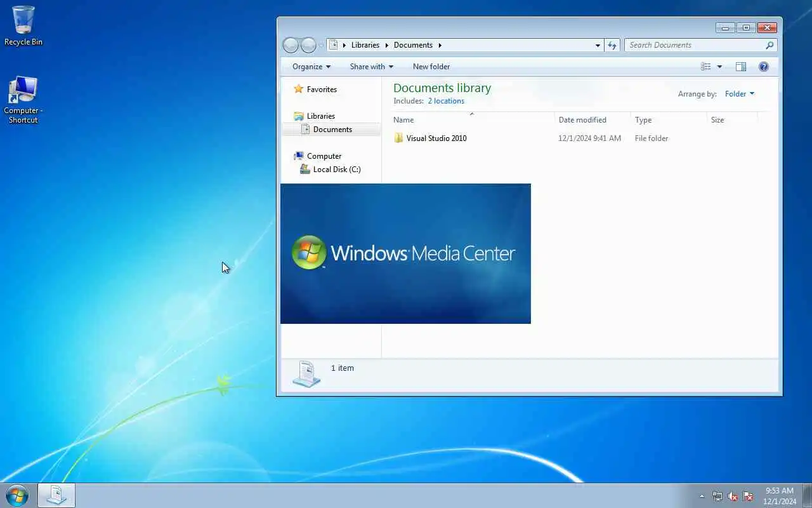Click the muted volume tray icon
812x508 pixels.
(733, 496)
